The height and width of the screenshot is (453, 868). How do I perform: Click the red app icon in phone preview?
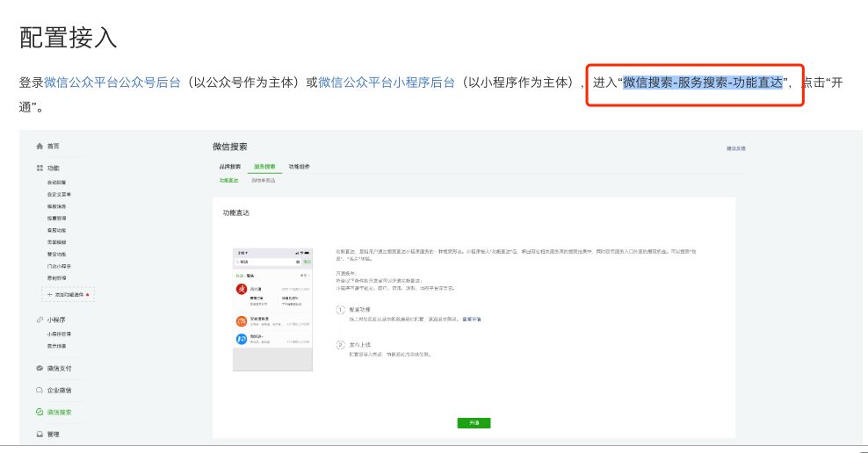click(242, 289)
